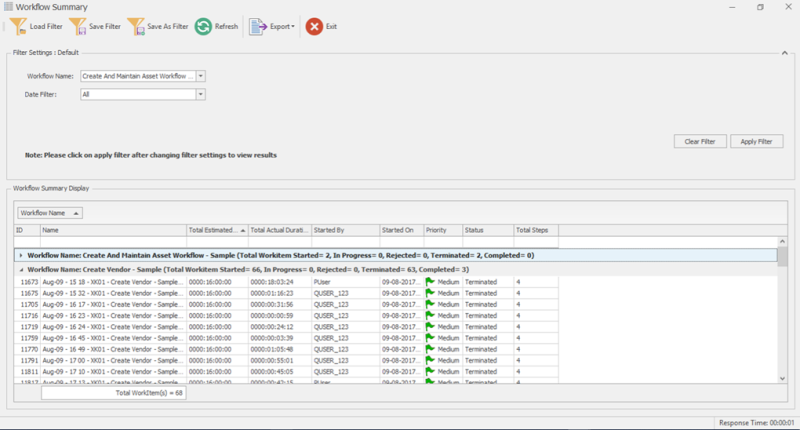Image resolution: width=800 pixels, height=430 pixels.
Task: Click the Apply Filter button
Action: tap(756, 142)
